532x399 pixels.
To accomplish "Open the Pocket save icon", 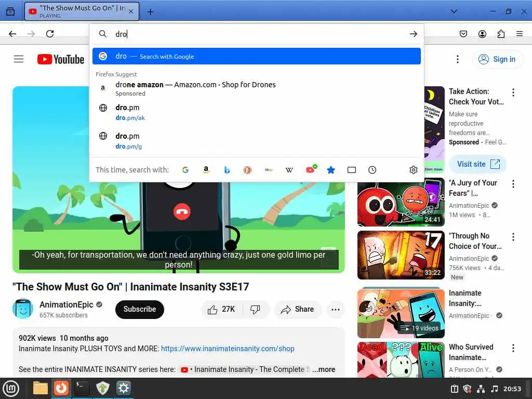I will [463, 34].
